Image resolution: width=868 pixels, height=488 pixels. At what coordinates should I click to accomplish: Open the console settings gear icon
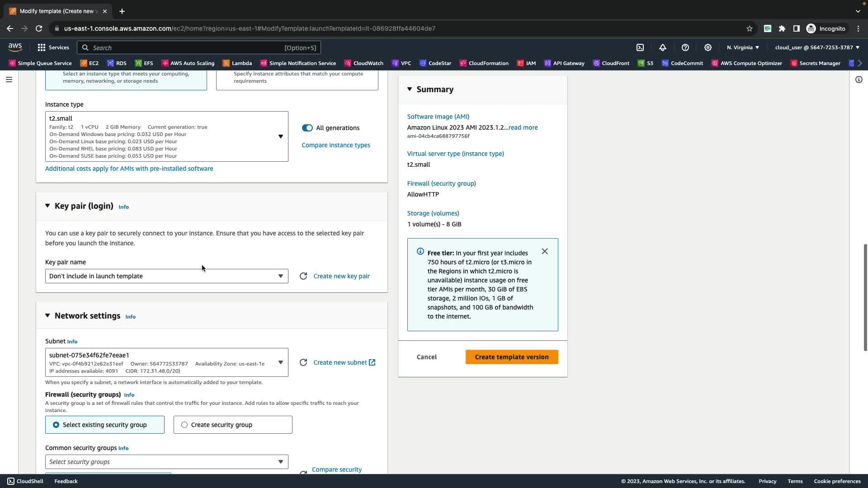(x=708, y=47)
